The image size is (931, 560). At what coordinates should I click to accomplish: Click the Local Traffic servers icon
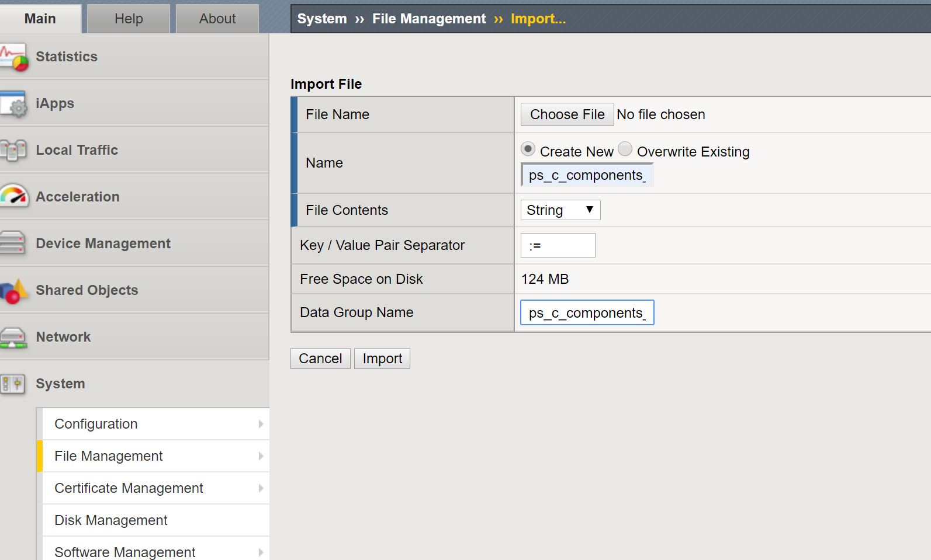coord(13,150)
